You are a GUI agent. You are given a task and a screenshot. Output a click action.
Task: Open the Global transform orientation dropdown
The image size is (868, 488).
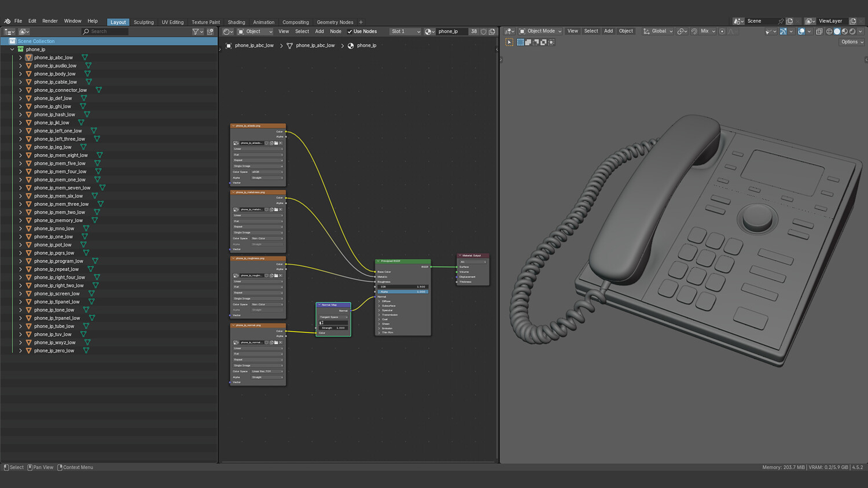[x=658, y=31]
